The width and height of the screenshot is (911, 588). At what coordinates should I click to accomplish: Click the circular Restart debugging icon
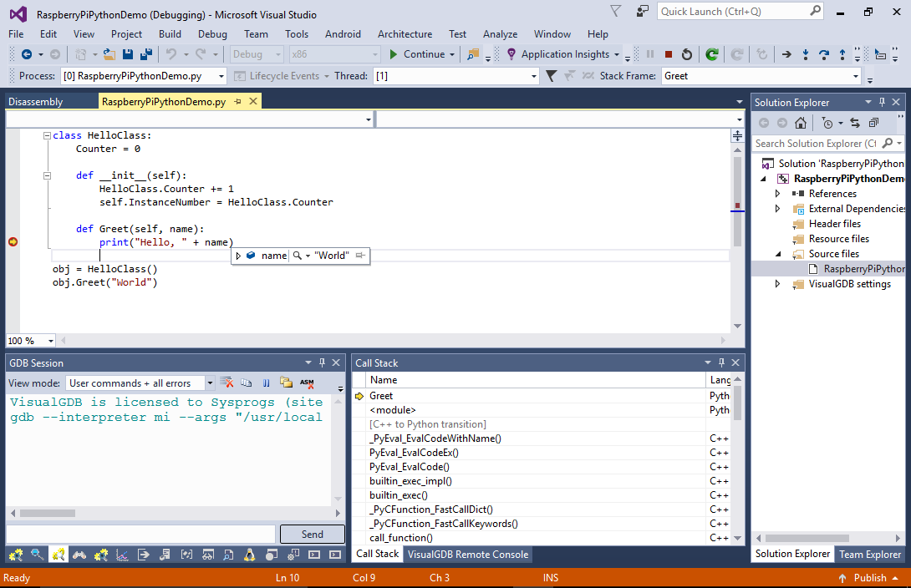click(x=687, y=54)
